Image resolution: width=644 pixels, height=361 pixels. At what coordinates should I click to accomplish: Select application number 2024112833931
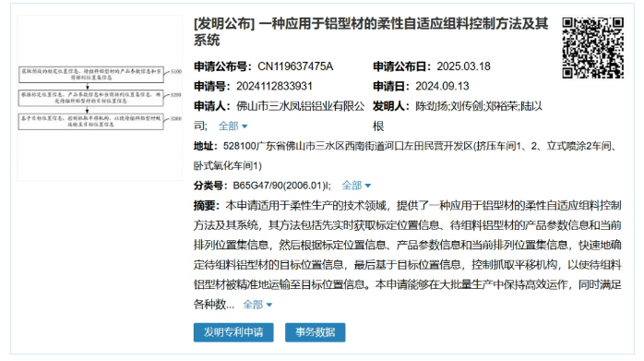(274, 87)
